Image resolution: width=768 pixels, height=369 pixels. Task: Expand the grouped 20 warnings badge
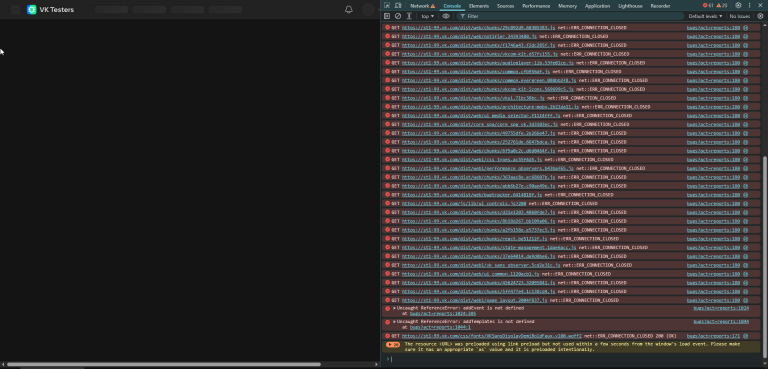(393, 344)
